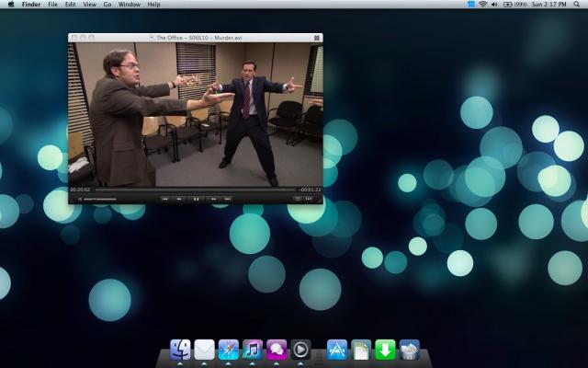The width and height of the screenshot is (588, 368).
Task: Open the Apple menu
Action: click(11, 4)
